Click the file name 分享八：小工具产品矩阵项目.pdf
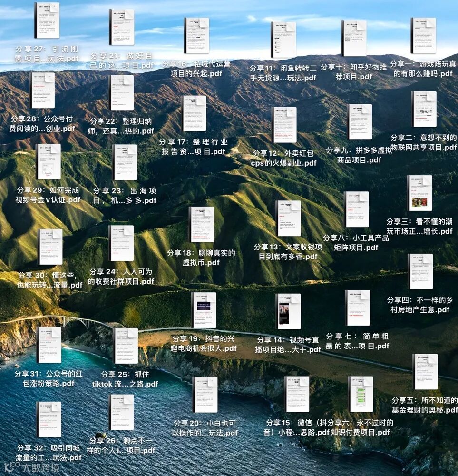 coord(356,243)
